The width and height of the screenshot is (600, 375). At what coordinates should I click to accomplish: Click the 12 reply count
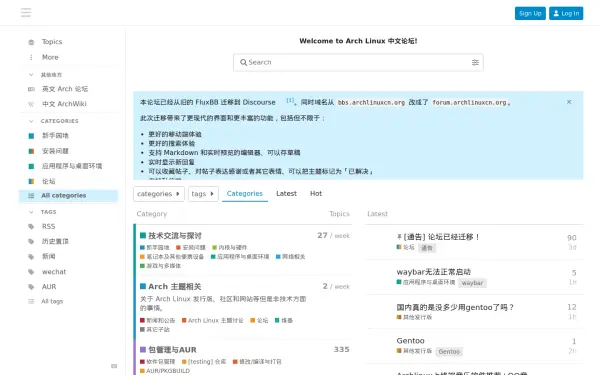pyautogui.click(x=572, y=307)
